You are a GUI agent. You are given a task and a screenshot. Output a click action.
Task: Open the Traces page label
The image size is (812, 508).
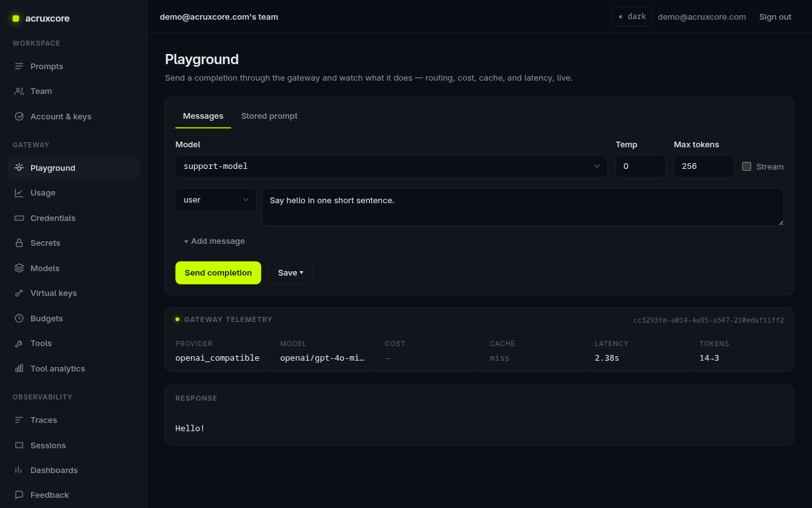coord(44,420)
